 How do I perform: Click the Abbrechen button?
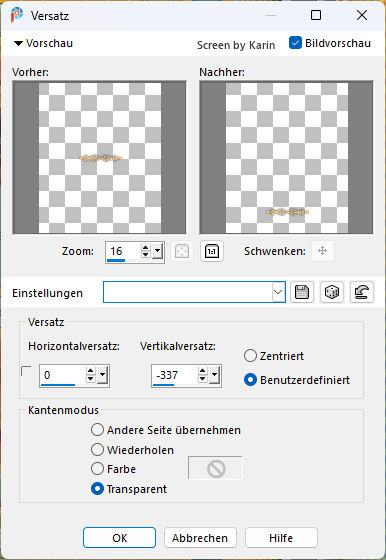(200, 538)
